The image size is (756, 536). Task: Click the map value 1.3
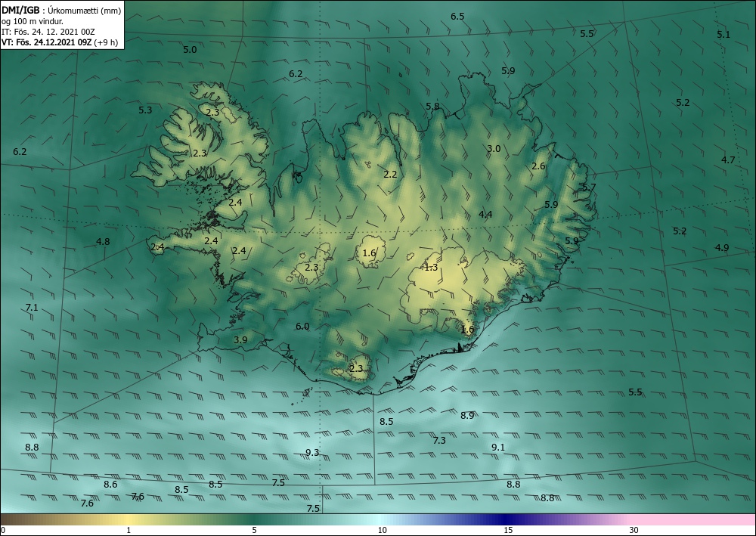click(431, 267)
